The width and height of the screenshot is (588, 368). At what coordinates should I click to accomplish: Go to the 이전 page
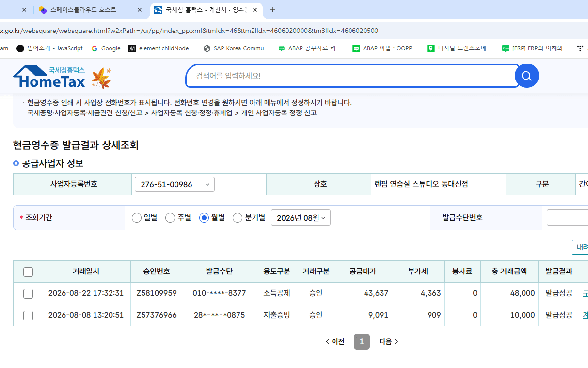[334, 341]
